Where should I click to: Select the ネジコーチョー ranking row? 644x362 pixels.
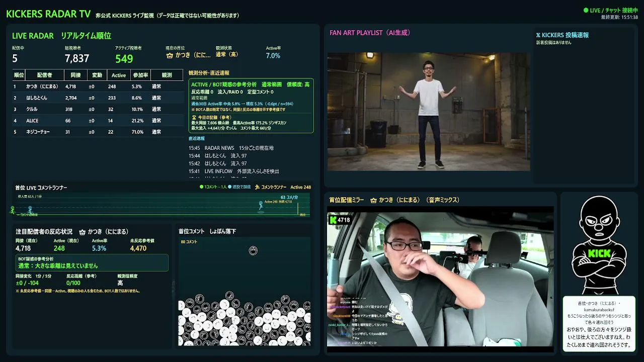[98, 132]
